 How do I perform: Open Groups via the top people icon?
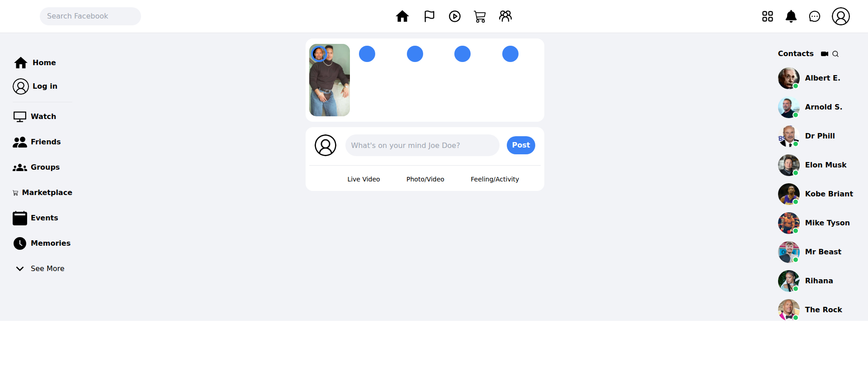[505, 16]
